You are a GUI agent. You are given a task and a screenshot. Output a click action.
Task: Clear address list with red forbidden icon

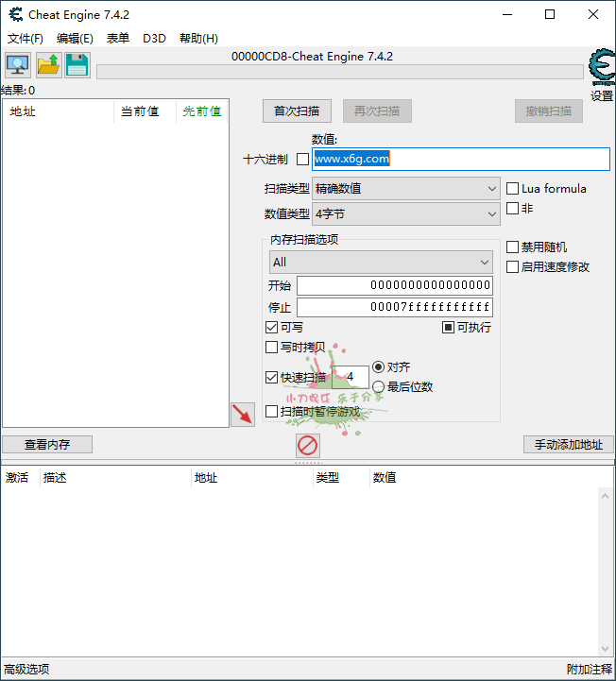pyautogui.click(x=308, y=446)
